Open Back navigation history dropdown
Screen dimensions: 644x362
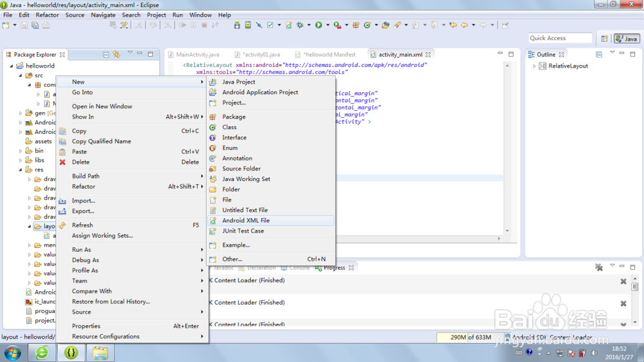[x=473, y=25]
